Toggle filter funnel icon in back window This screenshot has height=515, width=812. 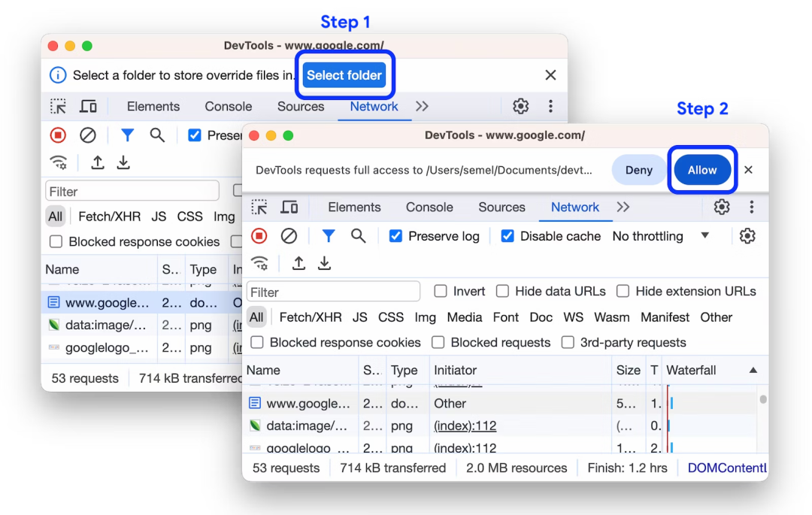point(127,135)
